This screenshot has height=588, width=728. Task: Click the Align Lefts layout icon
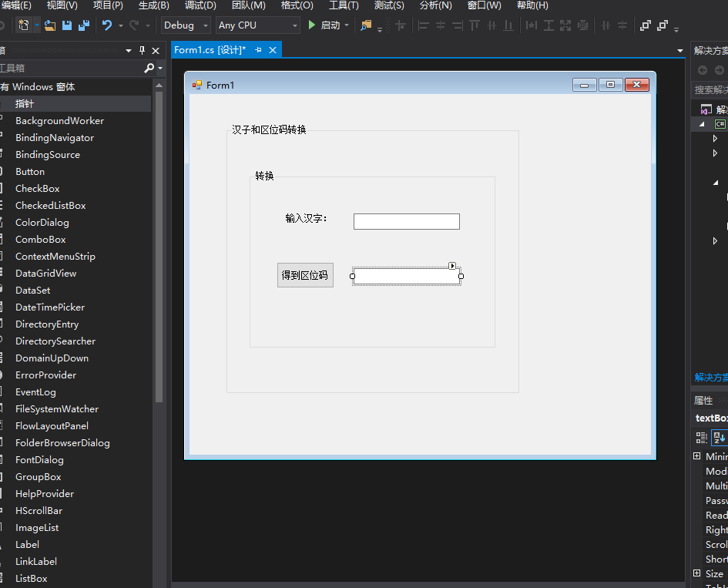[423, 25]
